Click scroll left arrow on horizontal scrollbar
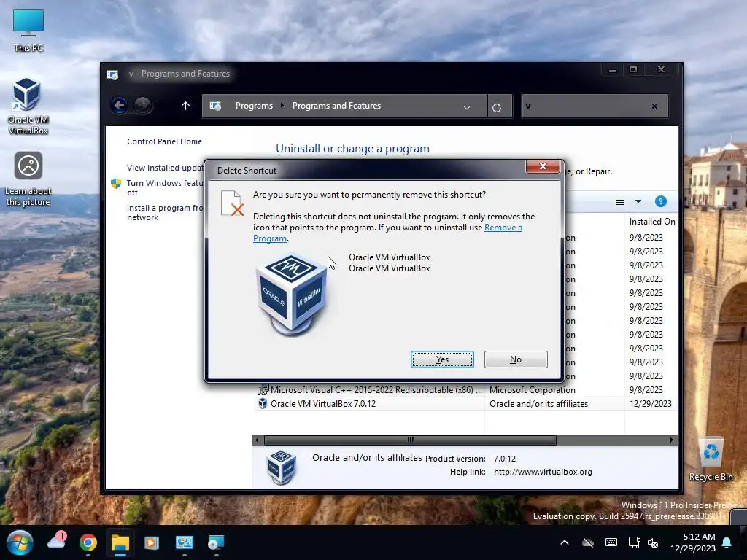The width and height of the screenshot is (747, 560). (x=257, y=440)
